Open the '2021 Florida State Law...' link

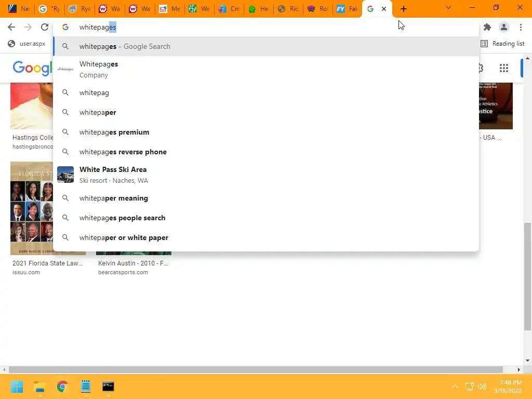pyautogui.click(x=47, y=263)
